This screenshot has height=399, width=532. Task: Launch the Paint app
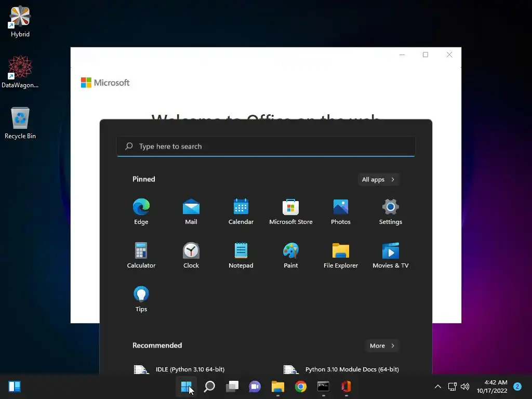(x=291, y=256)
